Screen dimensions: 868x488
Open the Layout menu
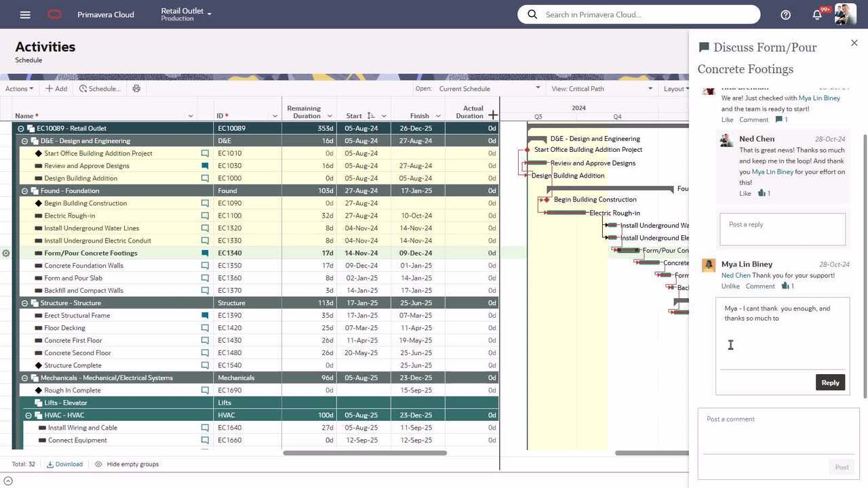click(676, 89)
